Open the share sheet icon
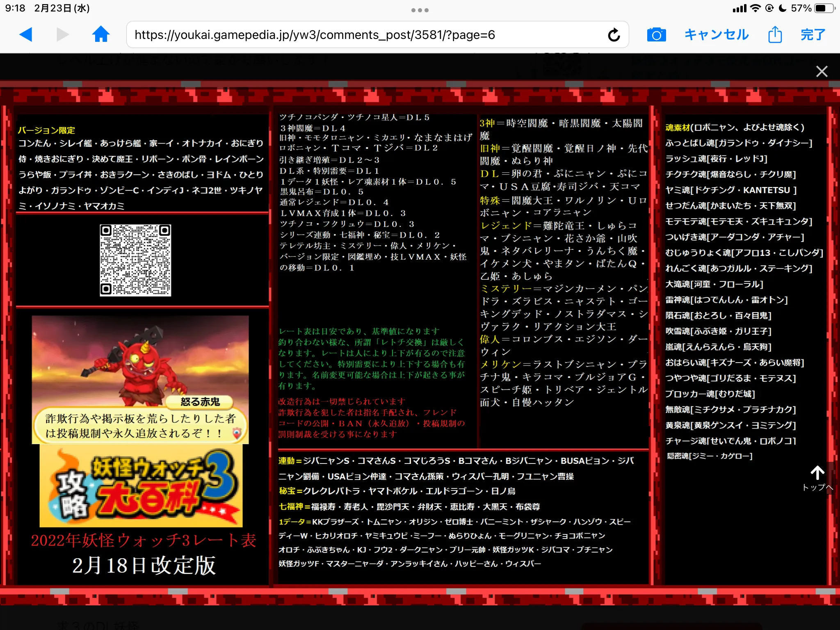Image resolution: width=840 pixels, height=630 pixels. [775, 34]
